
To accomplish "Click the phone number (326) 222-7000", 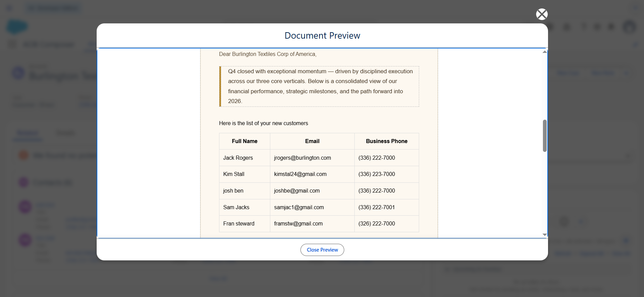I will coord(377,224).
